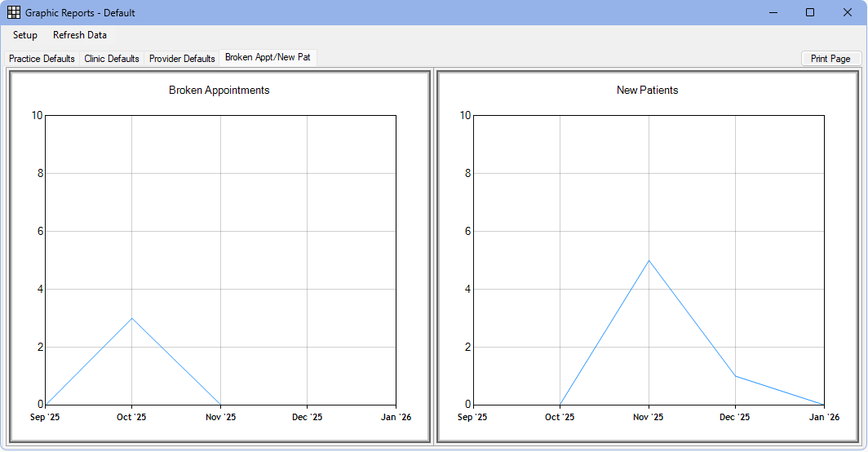The image size is (868, 452).
Task: Click the Oct '25 peak on Broken Appointments line
Action: tap(132, 318)
